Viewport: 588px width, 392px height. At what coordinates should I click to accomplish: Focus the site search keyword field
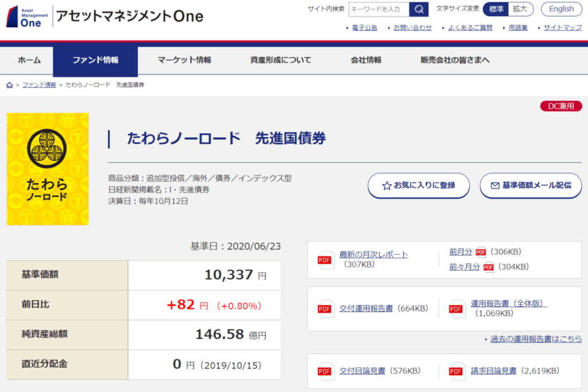click(x=378, y=9)
